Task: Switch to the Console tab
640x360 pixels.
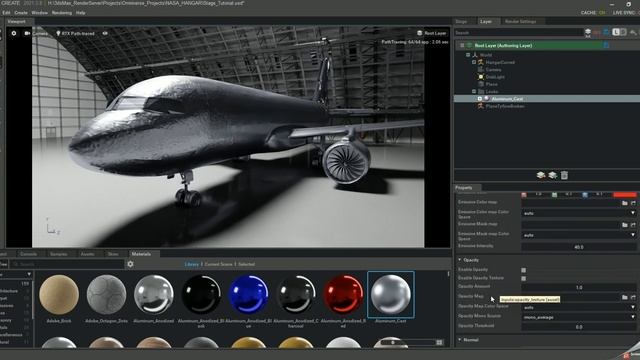Action: click(x=29, y=254)
